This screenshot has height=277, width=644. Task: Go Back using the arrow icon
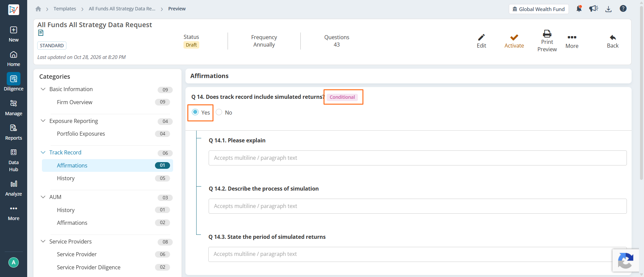click(613, 41)
